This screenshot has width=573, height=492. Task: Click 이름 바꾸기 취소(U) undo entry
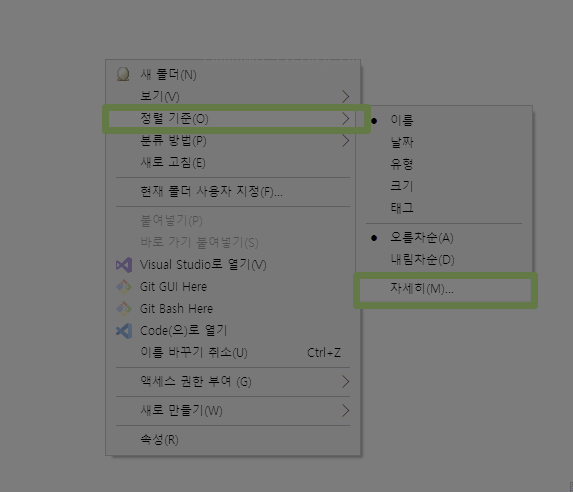tap(233, 353)
